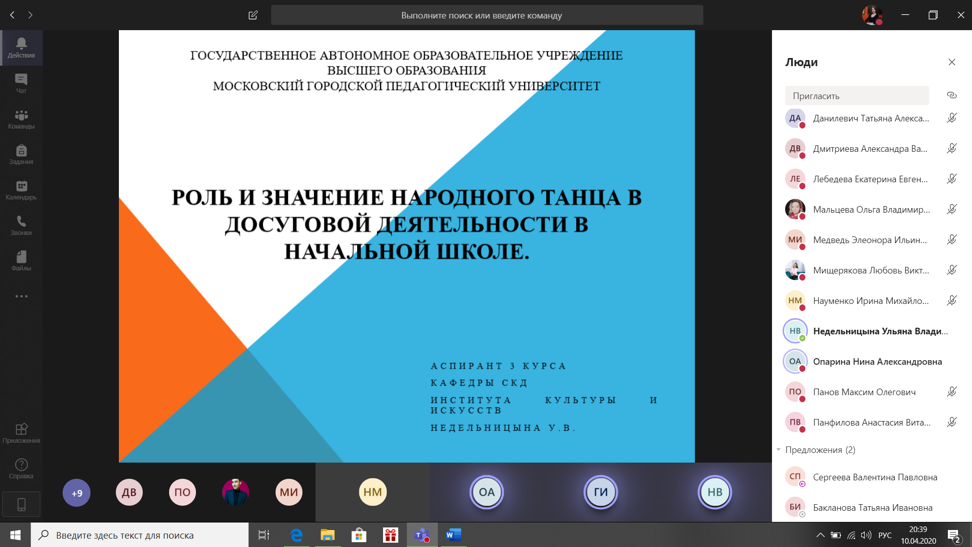Viewport: 972px width, 547px height.
Task: Select participant Опарина Нина Александровна
Action: click(872, 361)
